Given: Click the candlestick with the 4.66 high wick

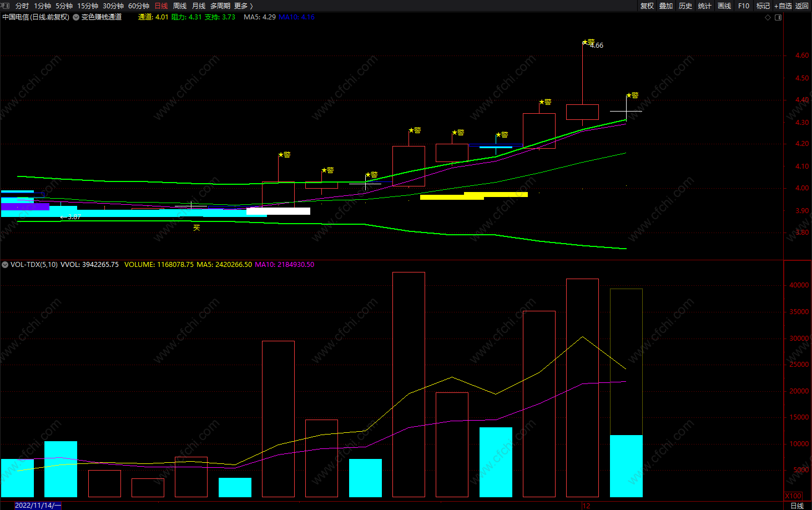Looking at the screenshot, I should (582, 112).
